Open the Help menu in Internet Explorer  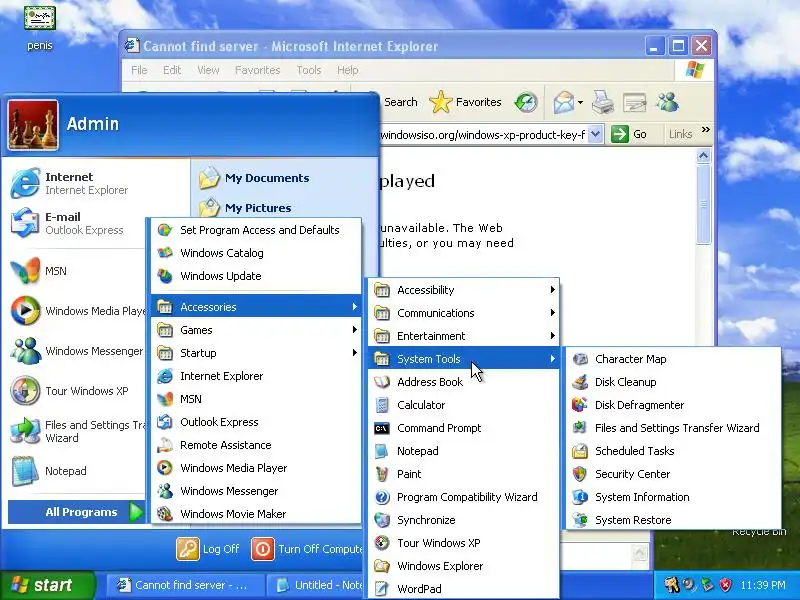(x=347, y=70)
